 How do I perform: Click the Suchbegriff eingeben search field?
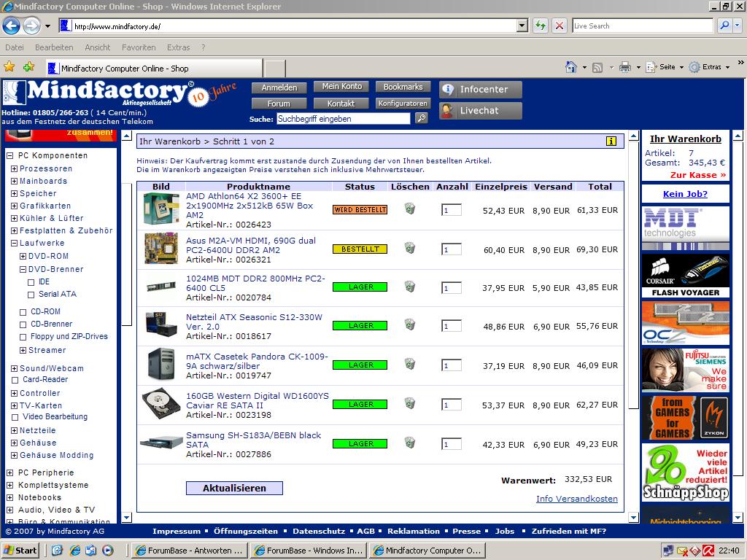coord(343,119)
